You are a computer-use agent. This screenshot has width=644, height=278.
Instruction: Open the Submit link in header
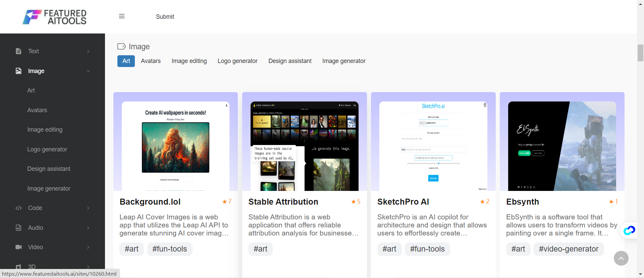pyautogui.click(x=165, y=17)
